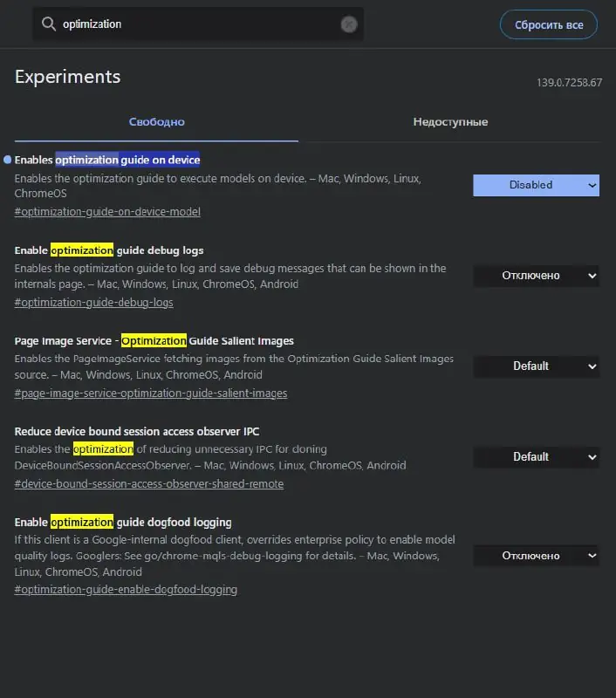Open the dropdown for optimization guide dogfood logging

[536, 556]
